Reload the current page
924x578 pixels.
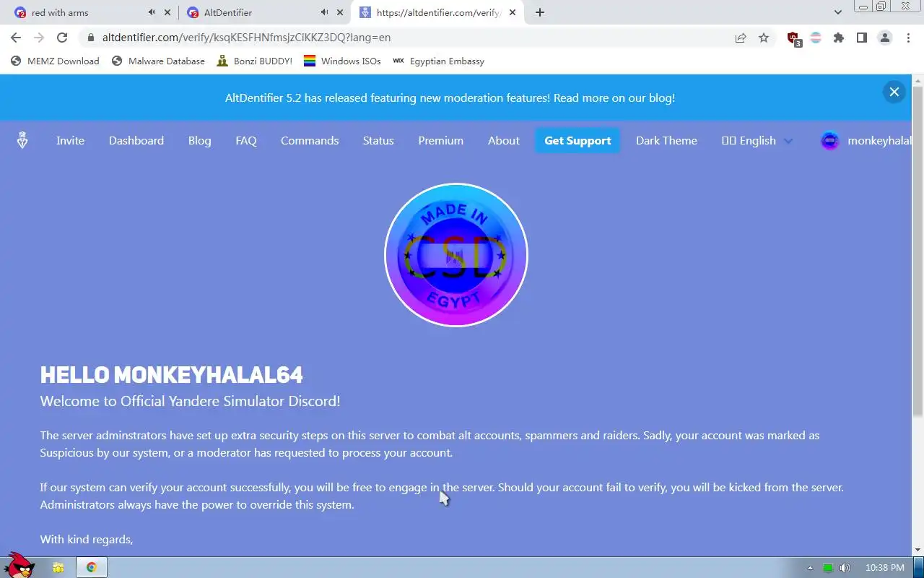click(x=62, y=38)
